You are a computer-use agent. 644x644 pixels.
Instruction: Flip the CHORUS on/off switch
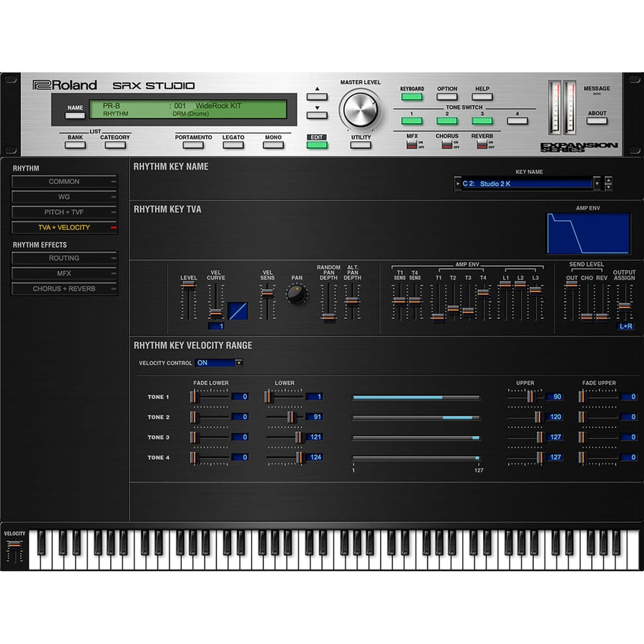447,145
